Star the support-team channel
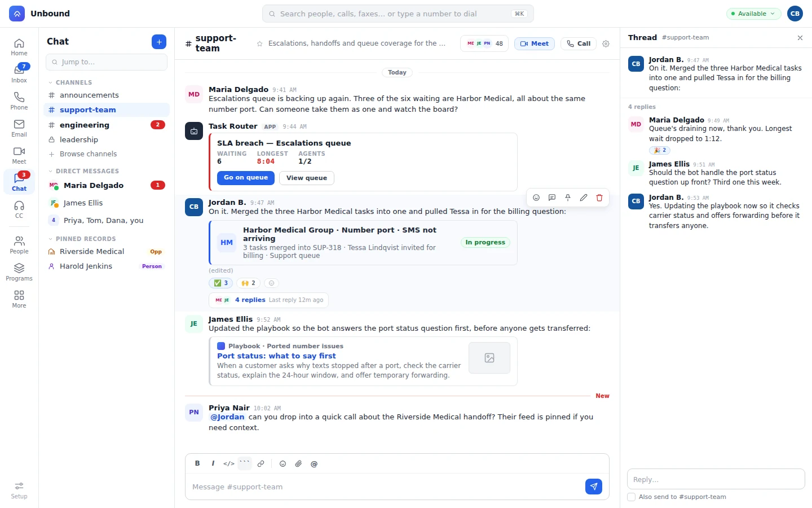The image size is (812, 508). pyautogui.click(x=259, y=43)
